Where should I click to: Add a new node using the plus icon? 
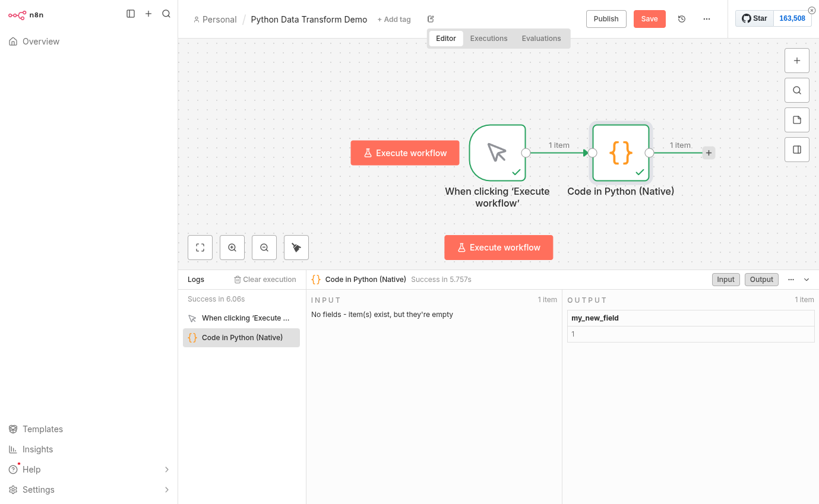click(796, 60)
